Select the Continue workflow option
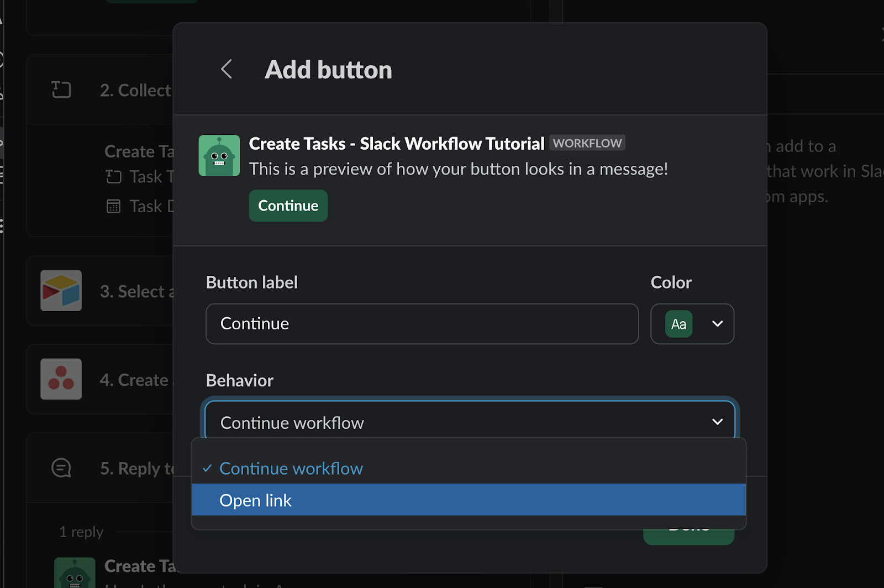The image size is (884, 588). pos(469,469)
